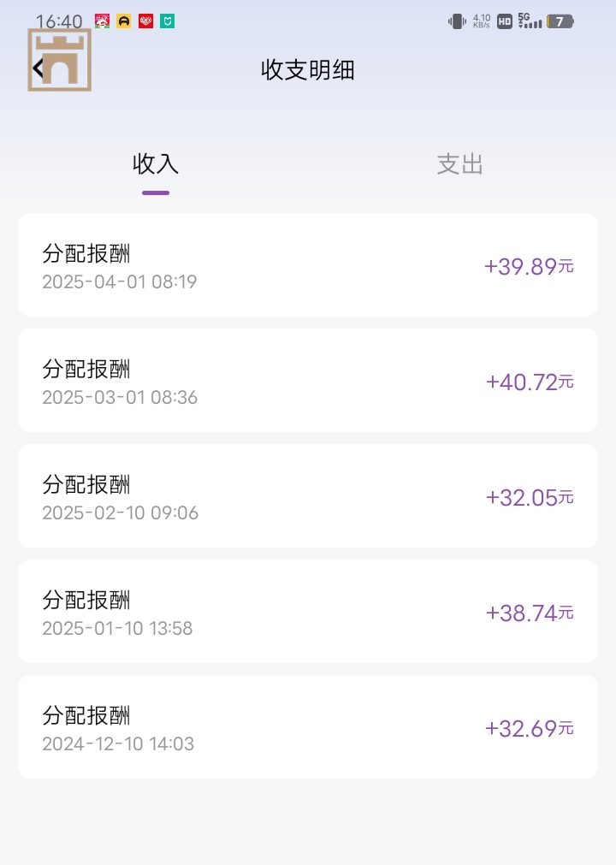This screenshot has height=865, width=616.
Task: Switch to the 支出 tab
Action: 460,164
